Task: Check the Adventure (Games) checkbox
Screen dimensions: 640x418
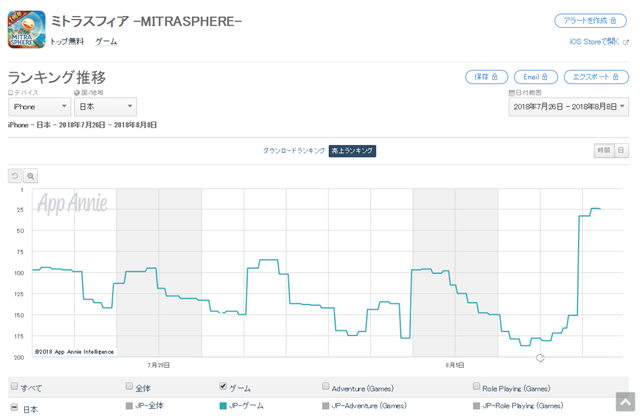Action: click(326, 386)
